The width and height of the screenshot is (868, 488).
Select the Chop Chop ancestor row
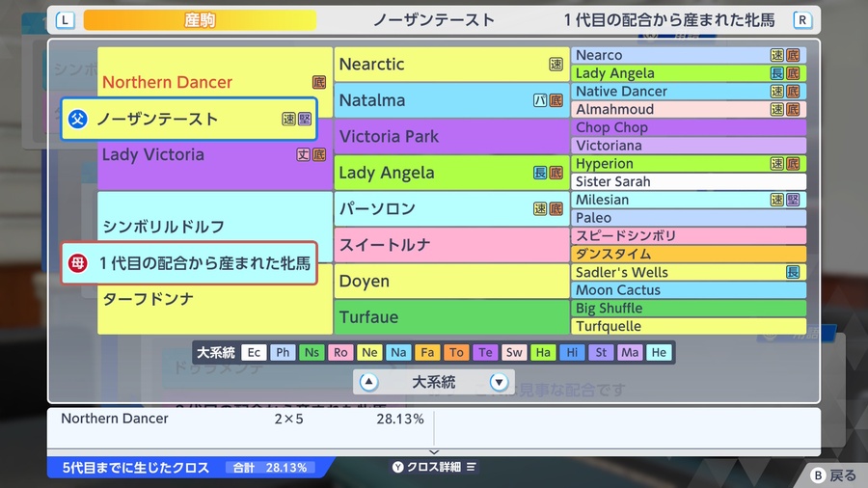(689, 127)
